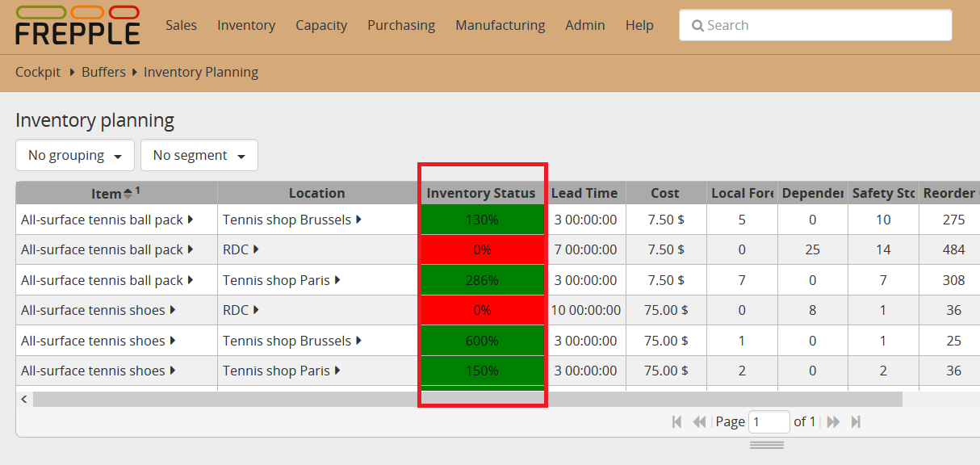Click the frePPLe logo
The image size is (980, 465).
click(x=77, y=25)
